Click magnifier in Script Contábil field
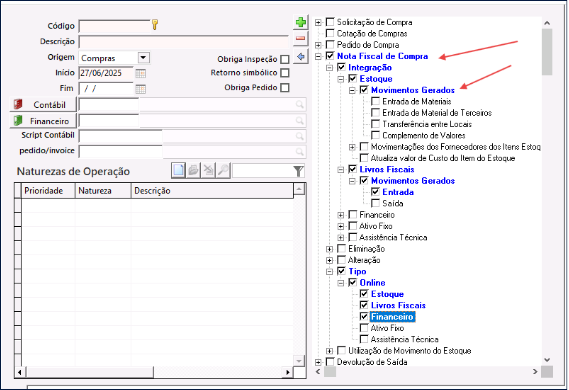 click(x=299, y=136)
